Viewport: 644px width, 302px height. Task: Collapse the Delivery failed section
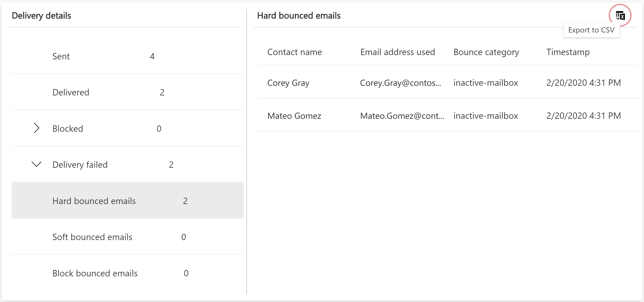[37, 164]
